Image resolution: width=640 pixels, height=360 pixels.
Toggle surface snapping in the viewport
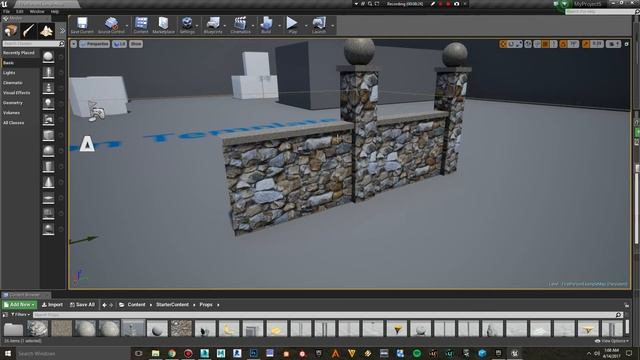(x=537, y=44)
